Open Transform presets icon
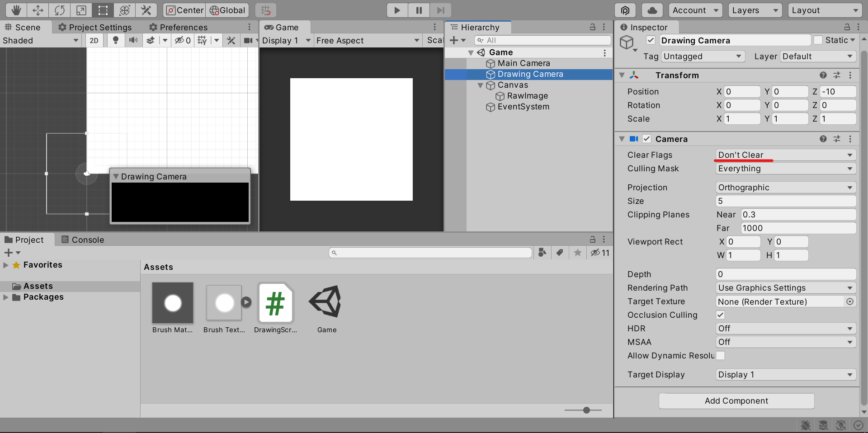Image resolution: width=868 pixels, height=433 pixels. [837, 75]
